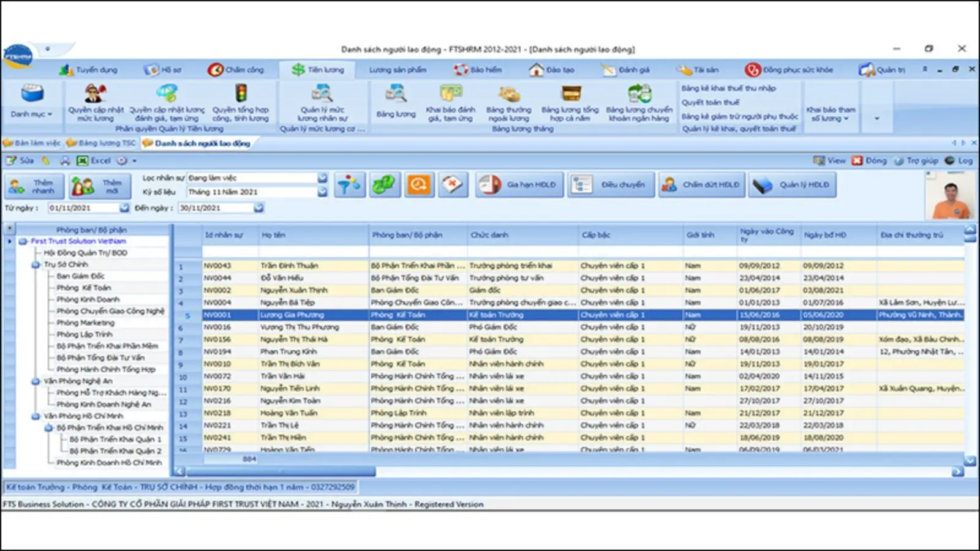
Task: Export the list with the Excel button
Action: (94, 161)
